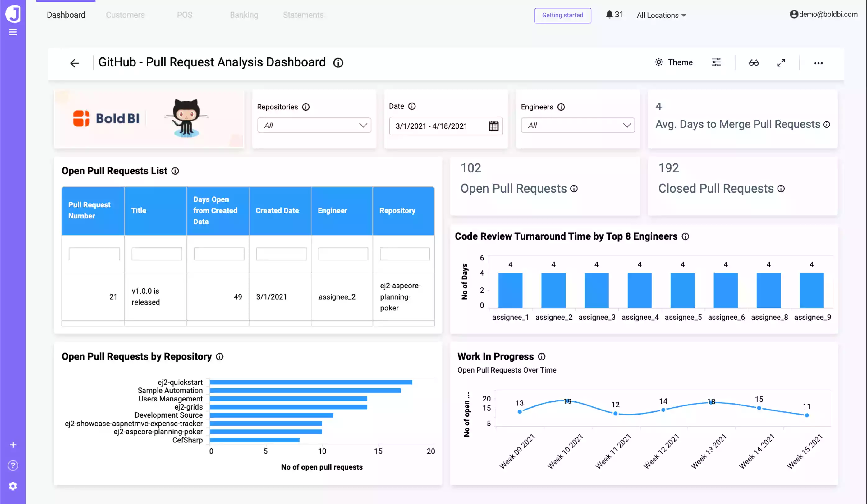
Task: Click the glasses view-mode icon
Action: coord(754,63)
